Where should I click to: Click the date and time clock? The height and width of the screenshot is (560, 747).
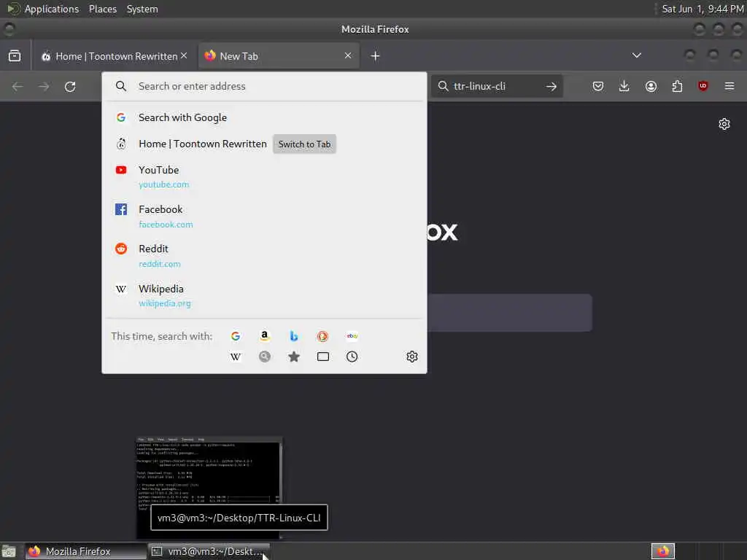(703, 9)
